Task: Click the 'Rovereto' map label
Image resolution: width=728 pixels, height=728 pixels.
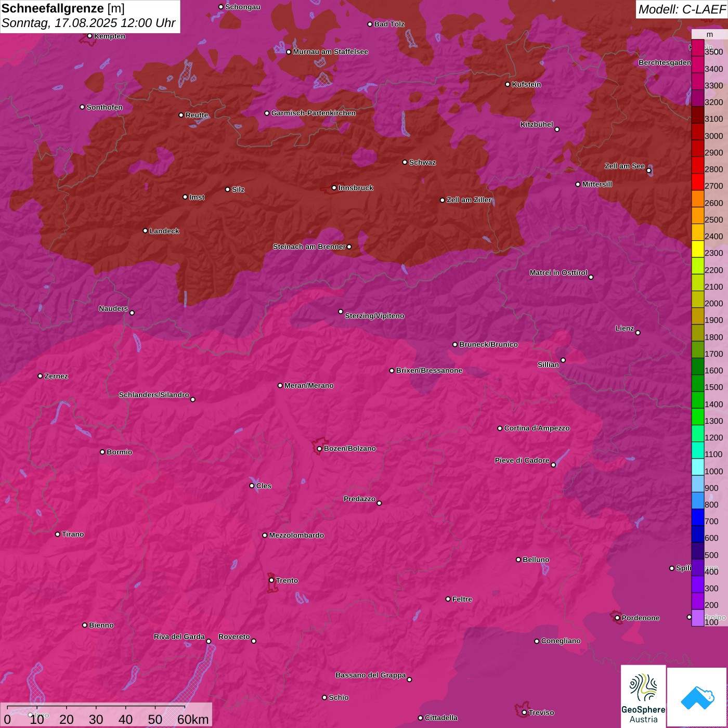Action: pyautogui.click(x=234, y=636)
